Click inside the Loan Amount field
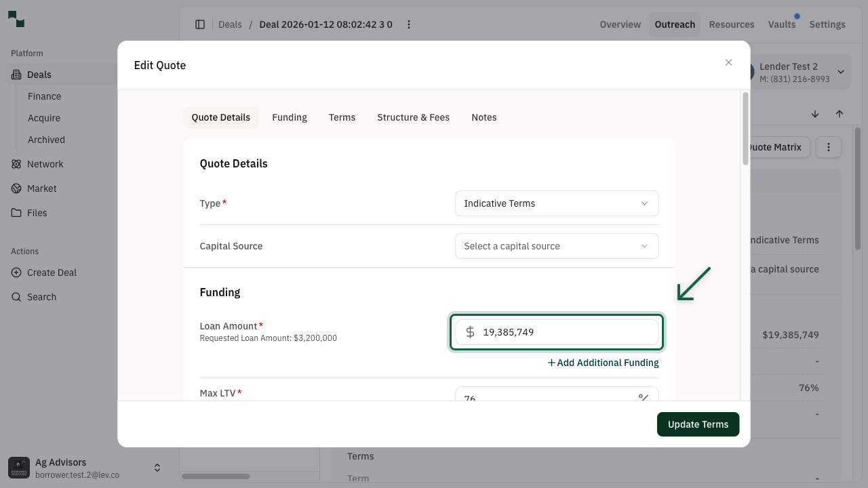This screenshot has width=868, height=488. point(556,332)
